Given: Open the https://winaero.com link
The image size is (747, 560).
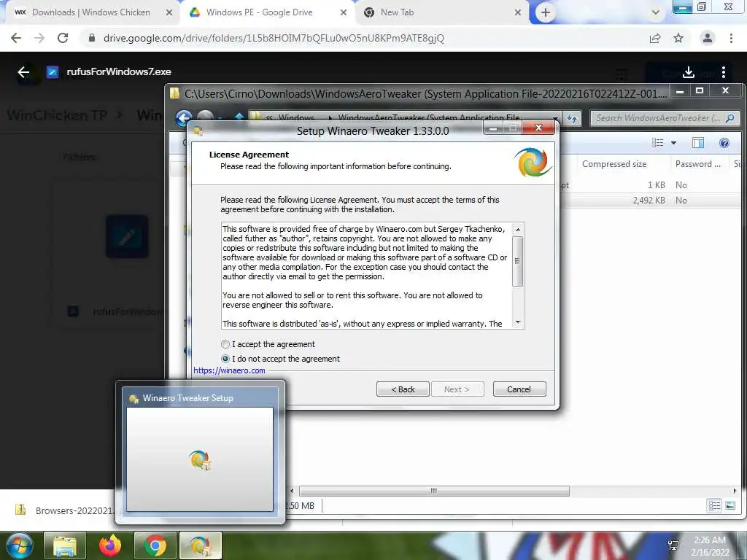Looking at the screenshot, I should [x=229, y=370].
